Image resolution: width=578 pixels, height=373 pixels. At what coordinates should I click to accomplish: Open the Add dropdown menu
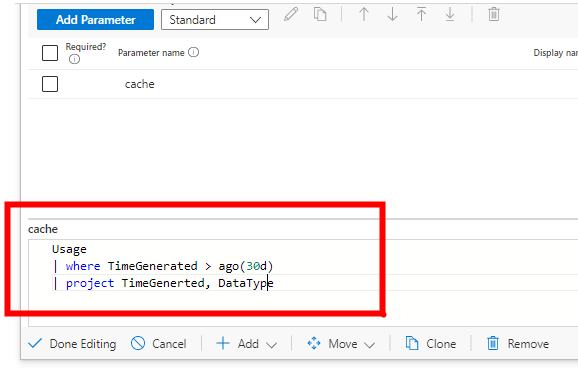point(246,344)
